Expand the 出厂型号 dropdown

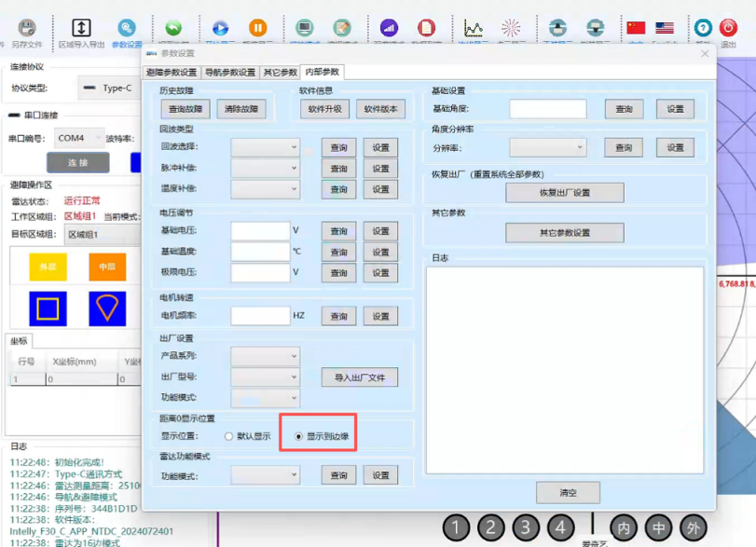coord(265,376)
